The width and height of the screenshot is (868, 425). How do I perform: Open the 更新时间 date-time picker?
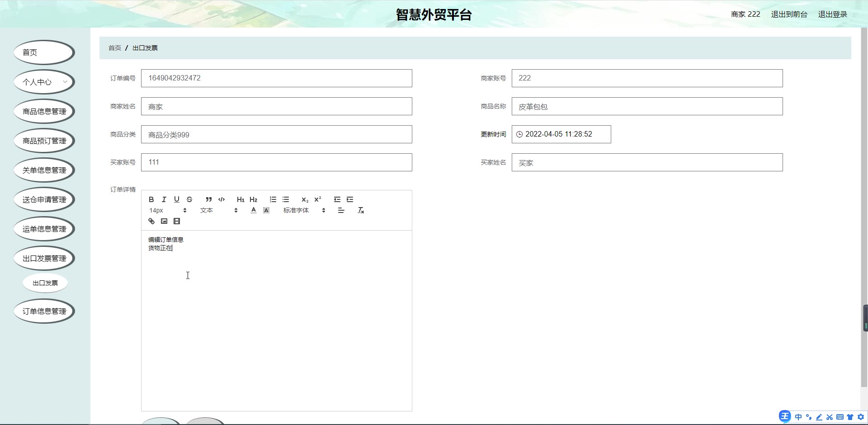point(561,134)
